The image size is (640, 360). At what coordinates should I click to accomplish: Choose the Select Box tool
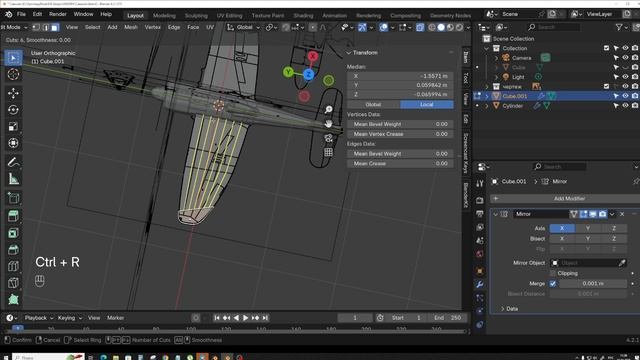coord(13,58)
